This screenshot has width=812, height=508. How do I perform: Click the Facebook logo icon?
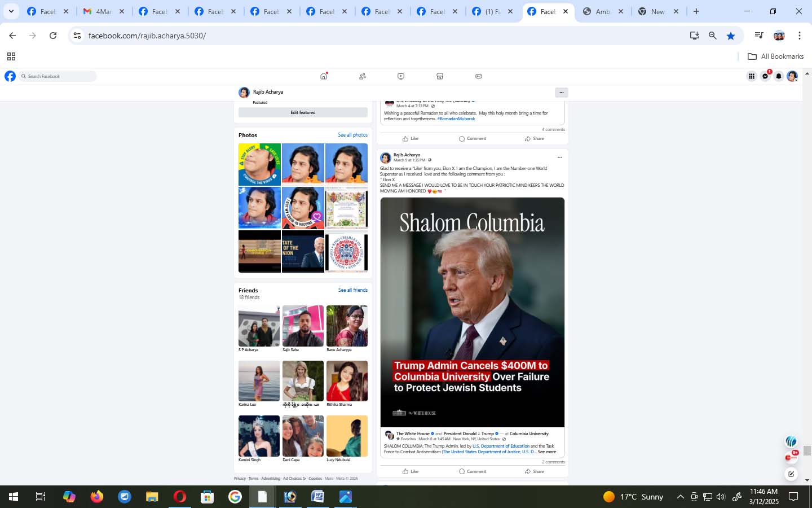10,76
